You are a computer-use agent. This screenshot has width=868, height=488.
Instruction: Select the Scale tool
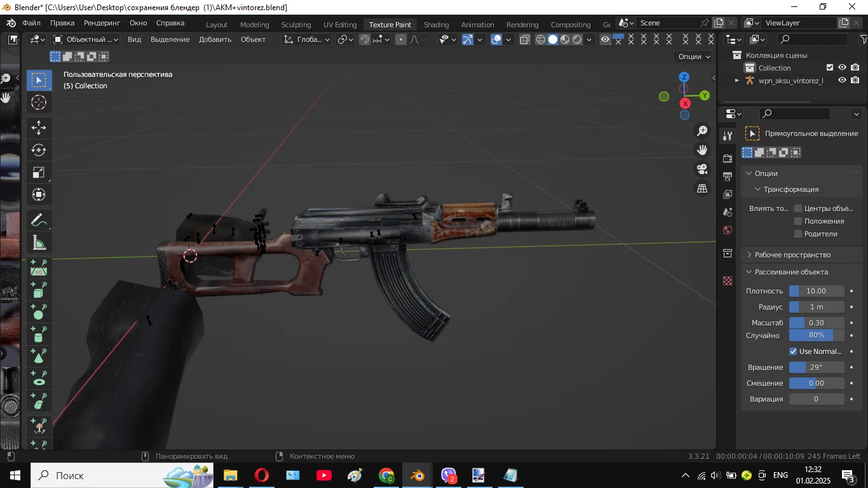(39, 173)
